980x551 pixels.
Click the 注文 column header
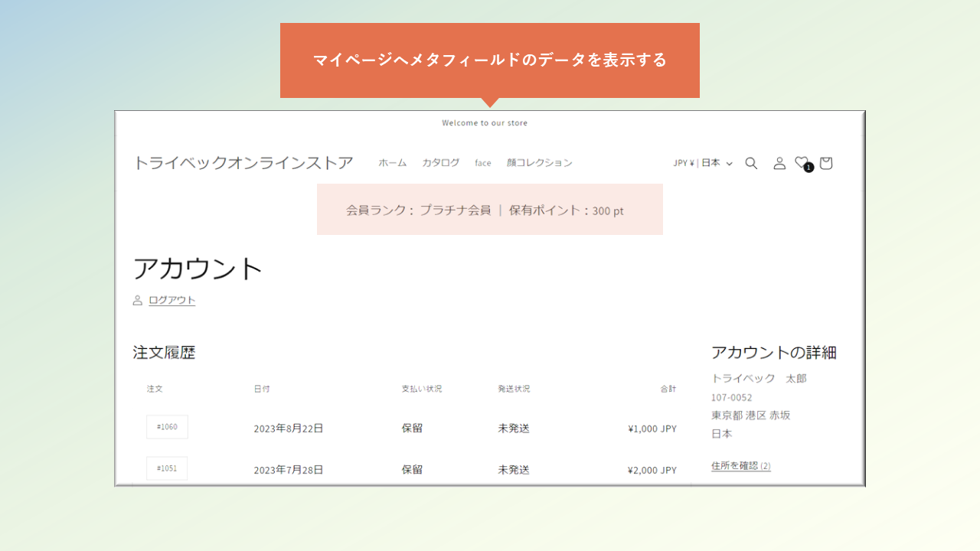155,389
